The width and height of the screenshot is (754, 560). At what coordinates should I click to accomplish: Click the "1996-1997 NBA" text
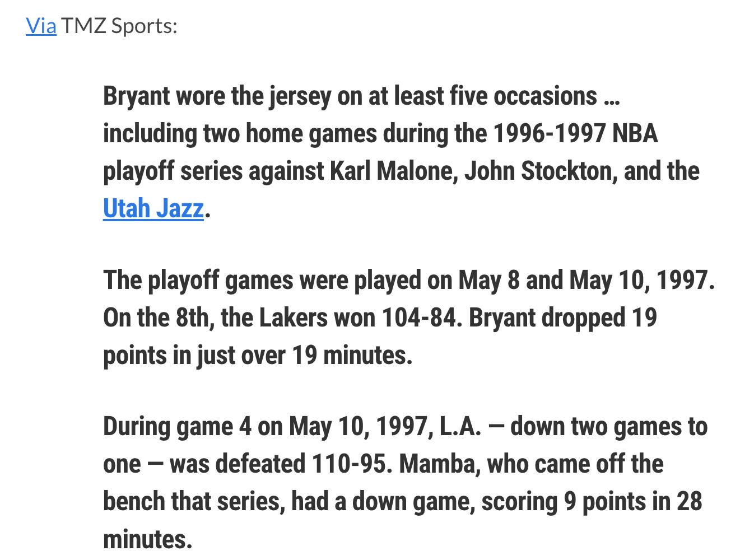pos(575,133)
